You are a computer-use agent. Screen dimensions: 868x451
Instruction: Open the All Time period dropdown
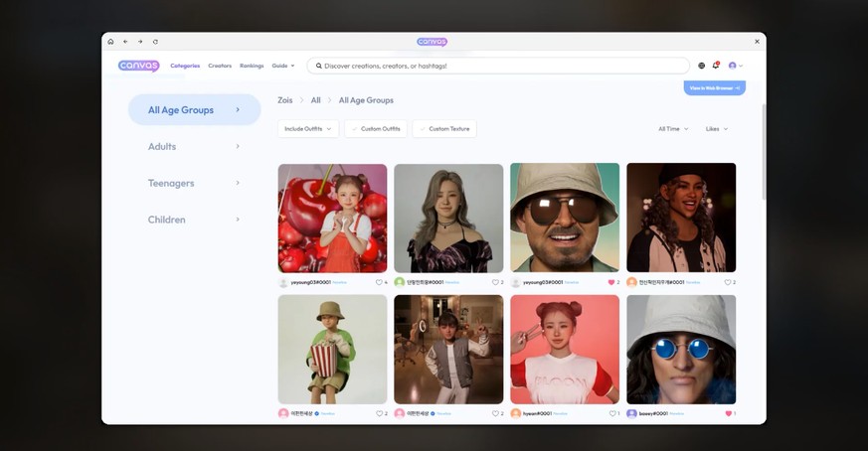click(x=673, y=129)
